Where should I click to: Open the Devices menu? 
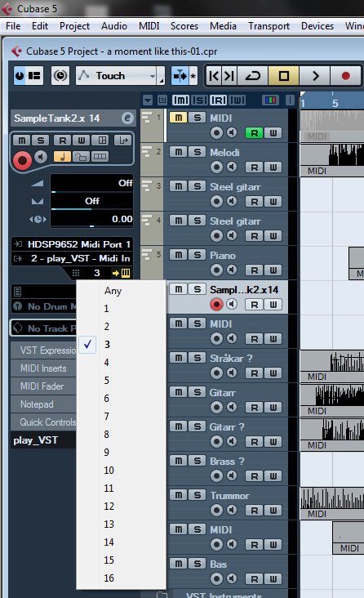point(317,26)
